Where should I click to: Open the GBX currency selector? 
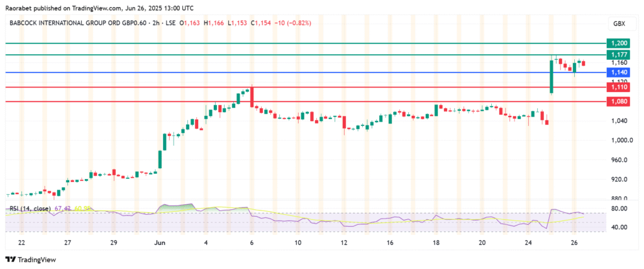point(618,23)
